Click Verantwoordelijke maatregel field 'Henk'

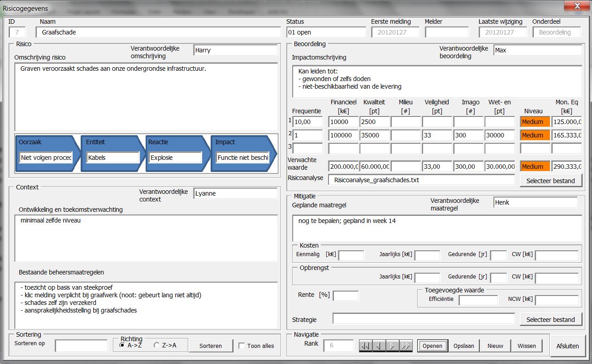[536, 202]
